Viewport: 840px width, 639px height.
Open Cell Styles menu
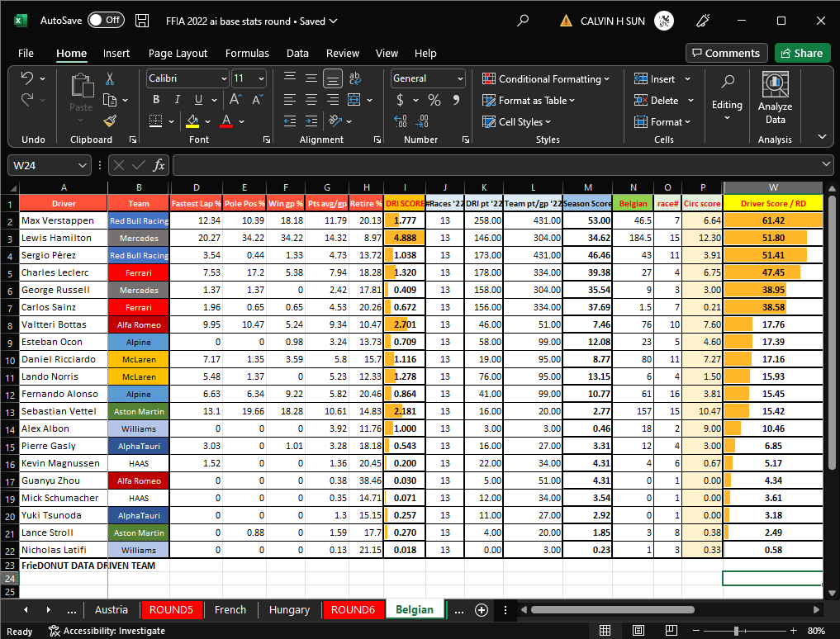pos(516,121)
